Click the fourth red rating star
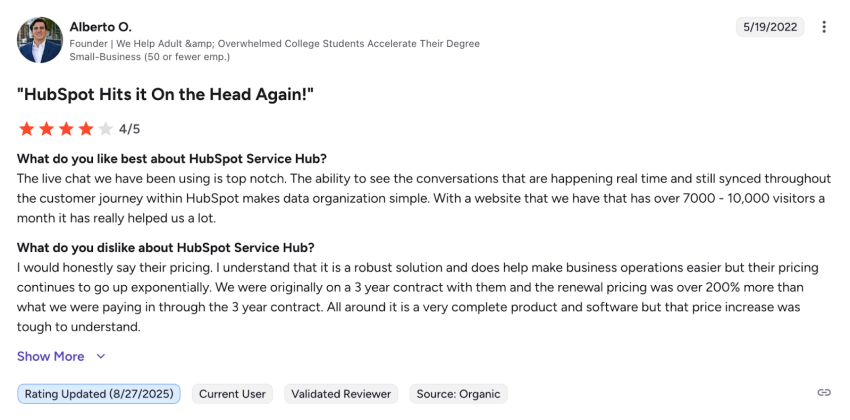The height and width of the screenshot is (420, 850). point(86,129)
